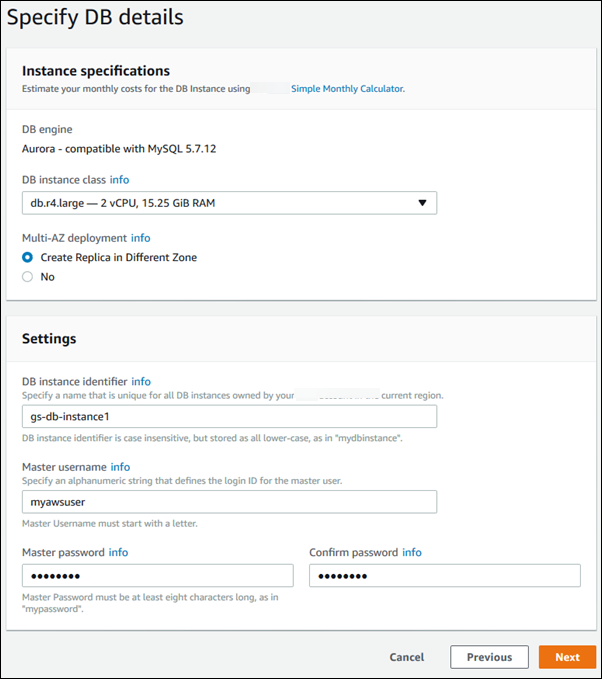Focus the DB instance identifier field
This screenshot has height=679, width=602.
(228, 416)
